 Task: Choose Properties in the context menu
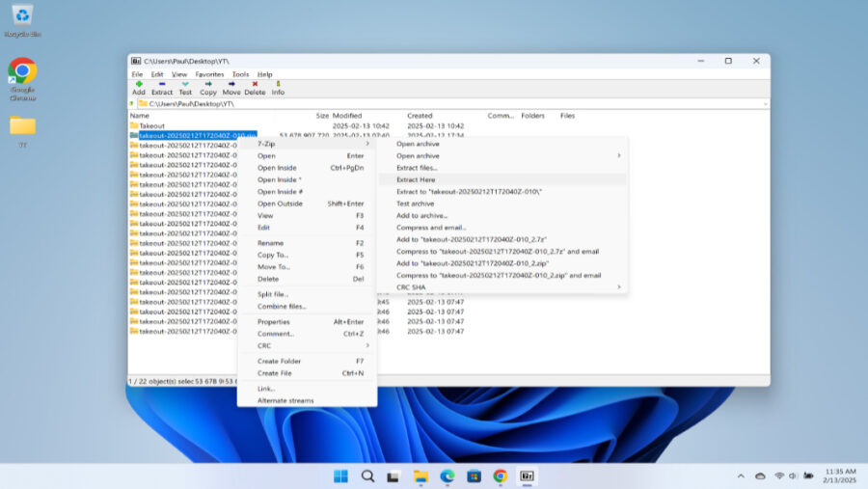click(274, 321)
